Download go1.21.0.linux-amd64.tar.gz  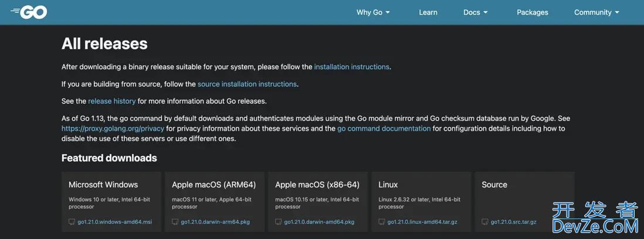tap(422, 222)
